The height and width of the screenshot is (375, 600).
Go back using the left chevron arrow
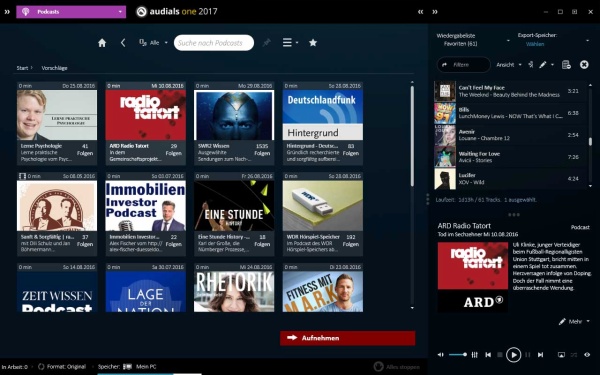123,43
